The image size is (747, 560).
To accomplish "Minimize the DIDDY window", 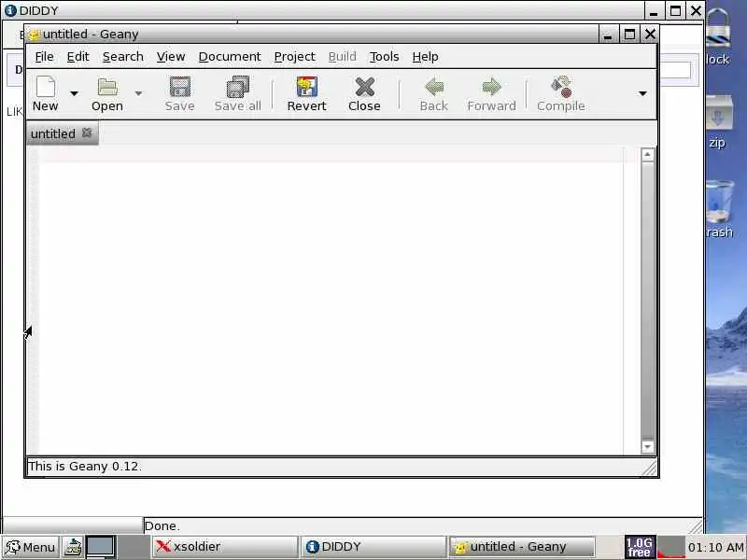I will coord(654,11).
